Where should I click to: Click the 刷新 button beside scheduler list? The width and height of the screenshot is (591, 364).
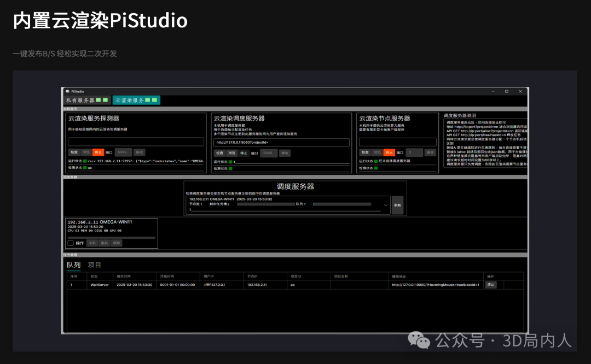pyautogui.click(x=398, y=205)
